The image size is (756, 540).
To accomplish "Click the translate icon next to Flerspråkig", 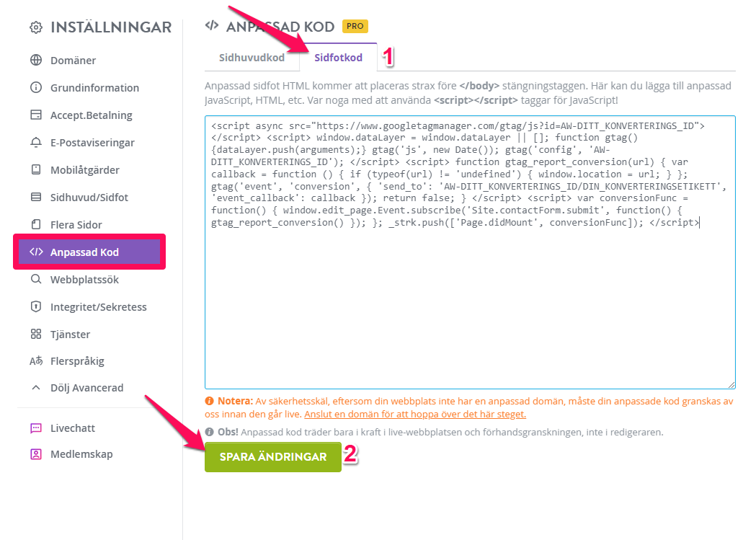I will coord(36,360).
